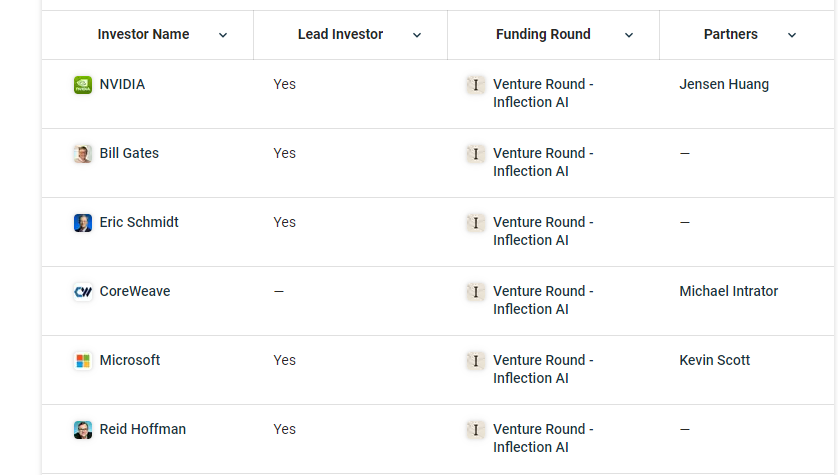Click Reid Hoffman profile photo

point(83,430)
